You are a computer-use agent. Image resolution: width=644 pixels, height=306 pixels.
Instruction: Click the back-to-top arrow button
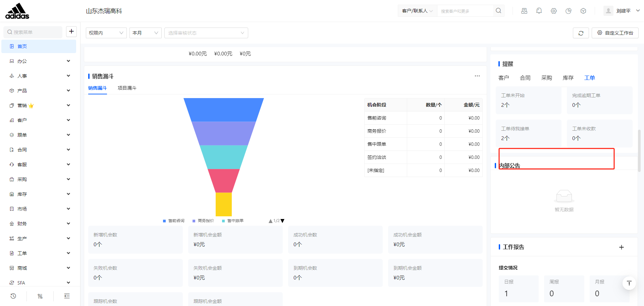pyautogui.click(x=629, y=283)
